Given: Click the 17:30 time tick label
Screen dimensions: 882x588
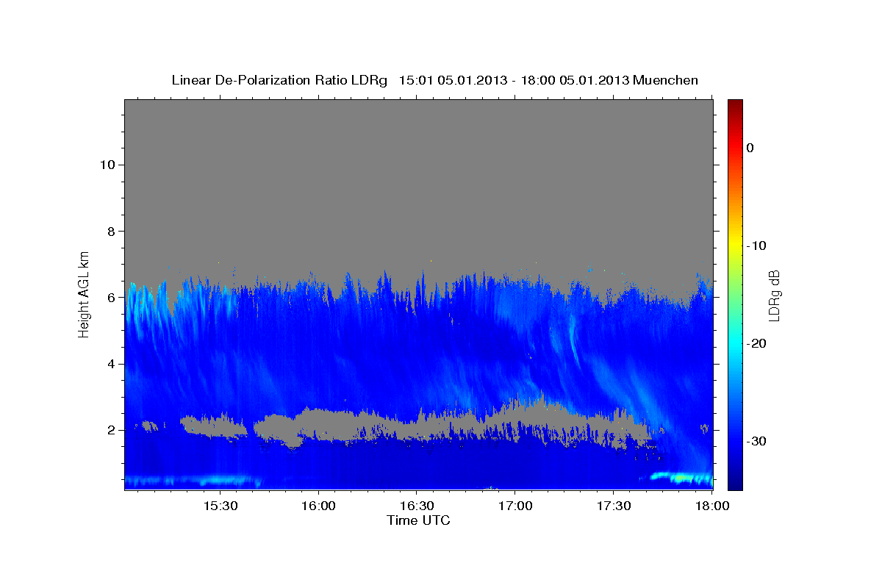Looking at the screenshot, I should click(614, 506).
